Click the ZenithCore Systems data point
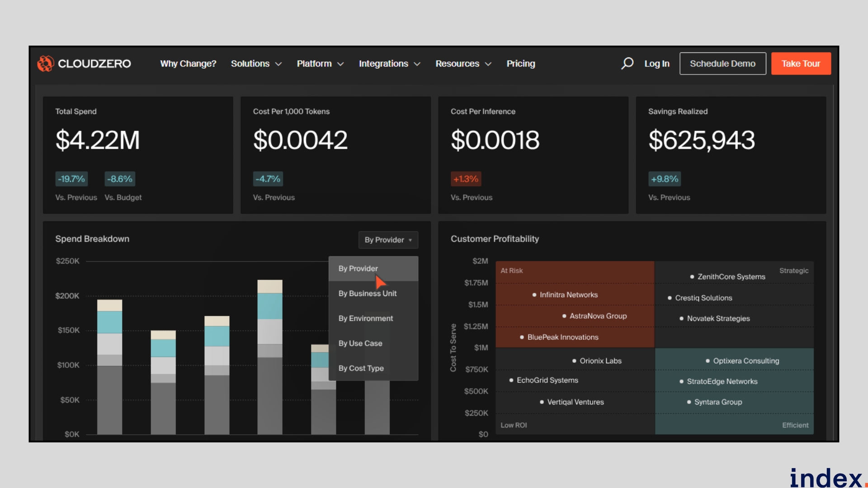This screenshot has height=488, width=868. pos(692,277)
